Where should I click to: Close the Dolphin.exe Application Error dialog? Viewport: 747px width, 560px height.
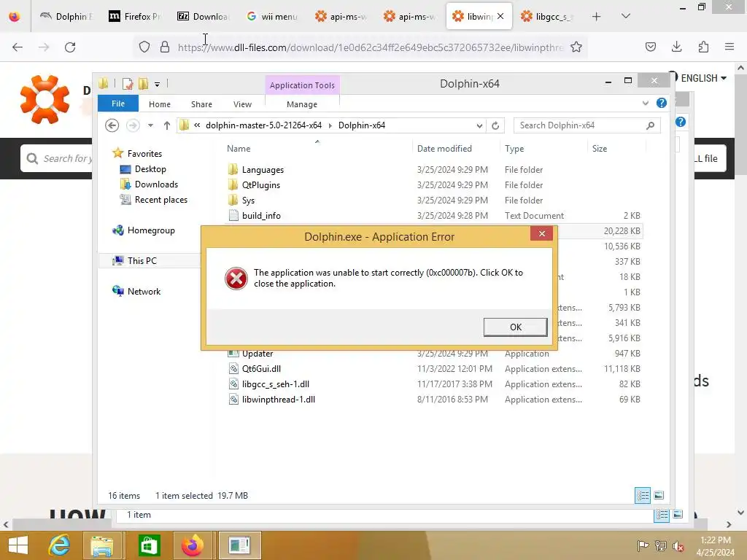pos(542,233)
